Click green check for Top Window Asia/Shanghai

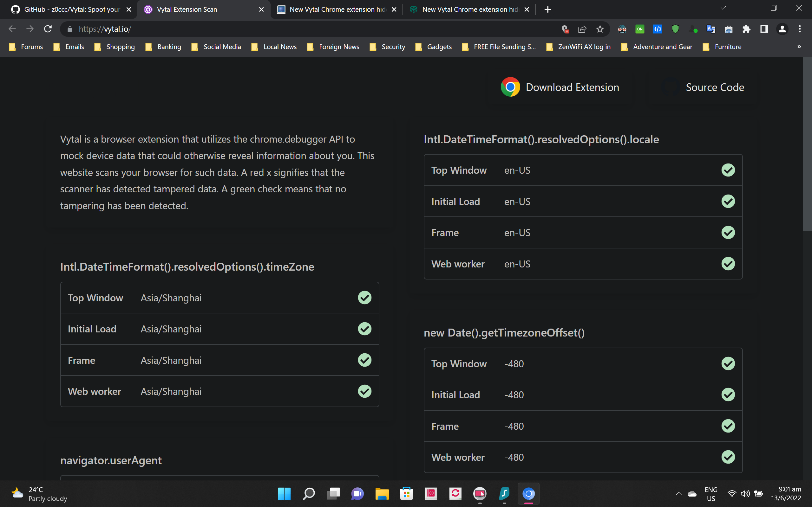(364, 298)
